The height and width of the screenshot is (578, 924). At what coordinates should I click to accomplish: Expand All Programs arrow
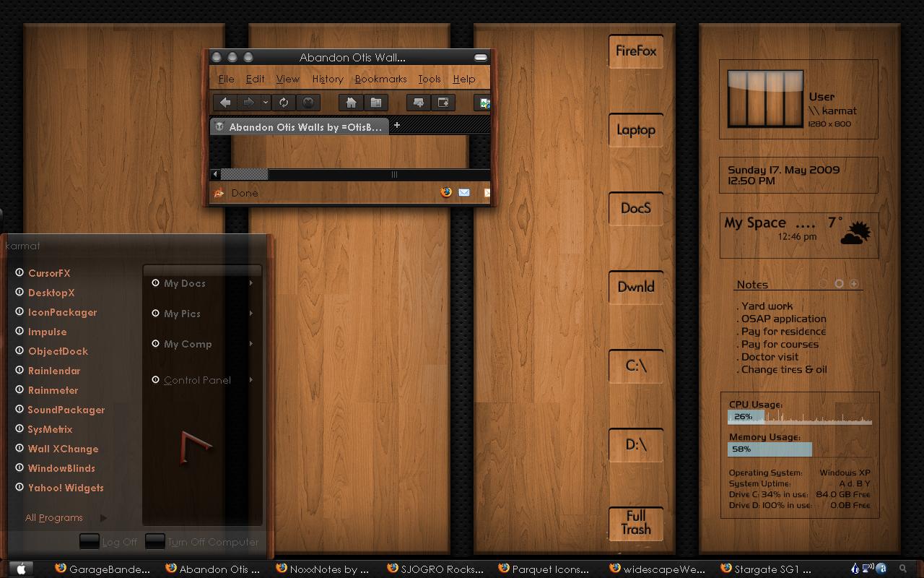pos(103,517)
